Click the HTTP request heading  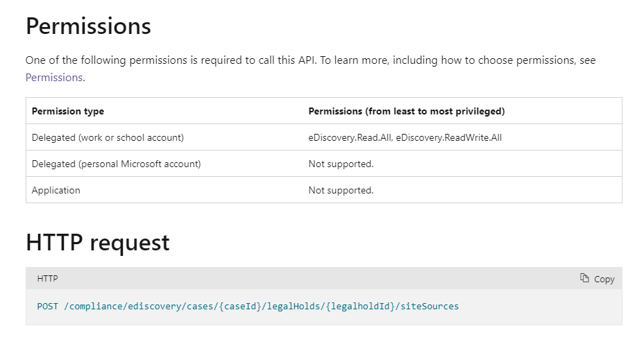point(98,242)
